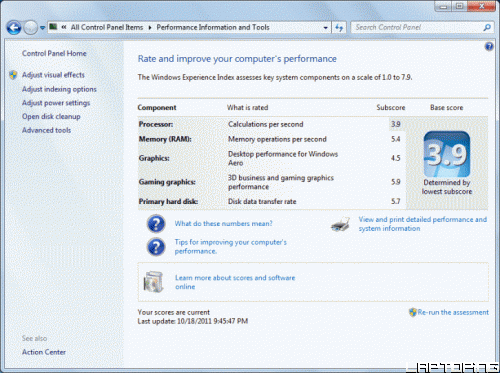The height and width of the screenshot is (373, 500).
Task: Open Help with the blue question icon
Action: [489, 46]
